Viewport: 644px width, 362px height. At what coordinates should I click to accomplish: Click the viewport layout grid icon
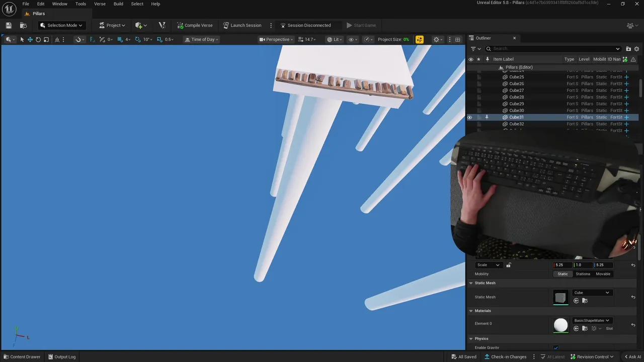(457, 39)
